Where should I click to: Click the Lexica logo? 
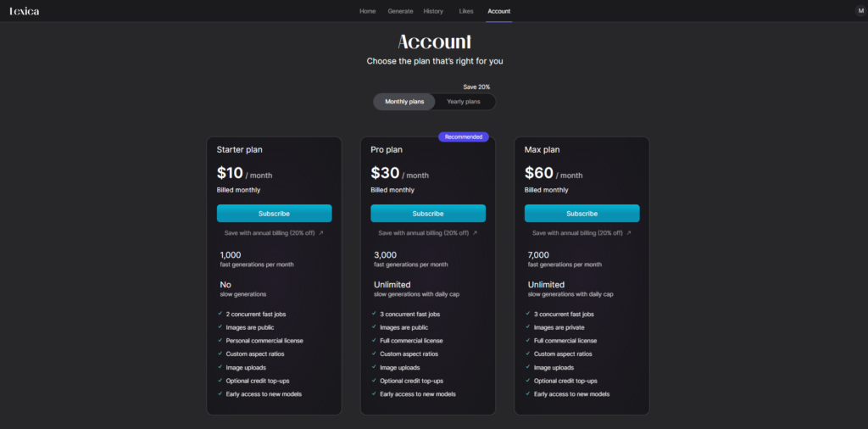[25, 11]
